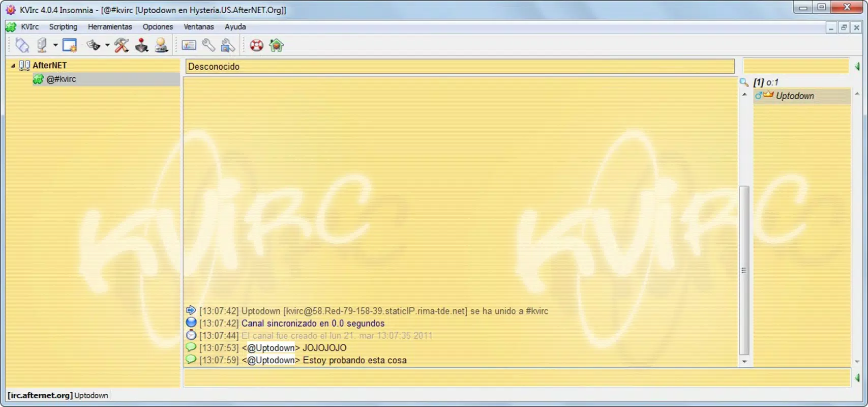Click 'Canal sincronizado en 0.0 segundos' text
Image resolution: width=868 pixels, height=407 pixels.
click(x=313, y=324)
